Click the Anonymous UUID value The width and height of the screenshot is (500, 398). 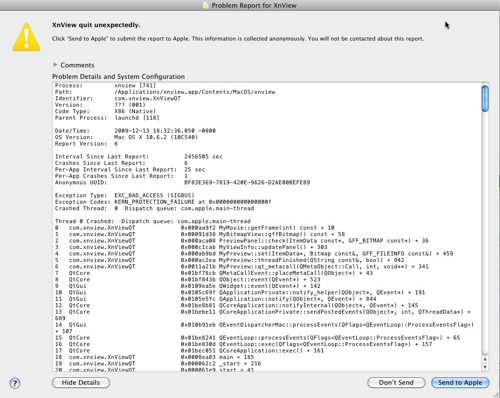pyautogui.click(x=247, y=182)
